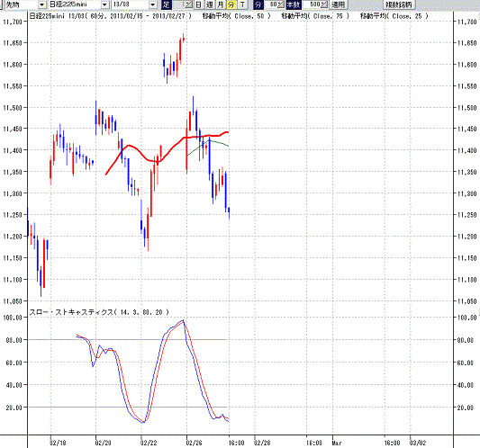The width and height of the screenshot is (480, 448).
Task: Open the 13/03 contract month dropdown
Action: click(x=153, y=4)
